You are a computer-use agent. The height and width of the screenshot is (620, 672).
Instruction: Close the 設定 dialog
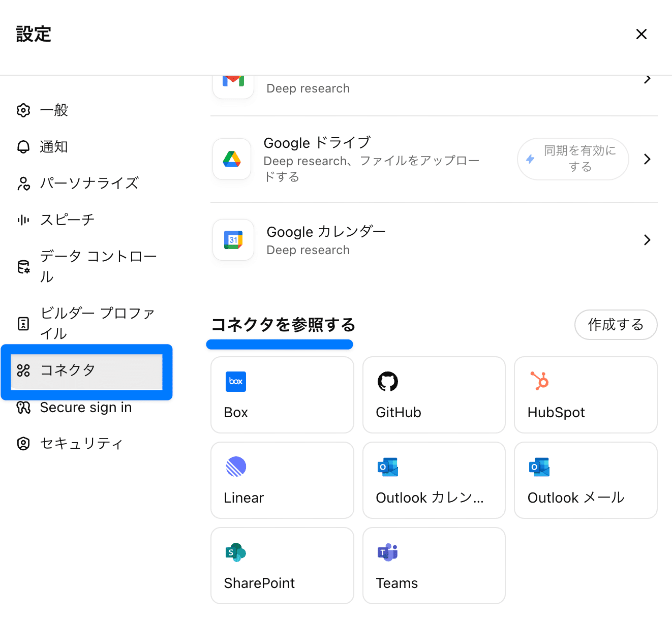(x=642, y=34)
